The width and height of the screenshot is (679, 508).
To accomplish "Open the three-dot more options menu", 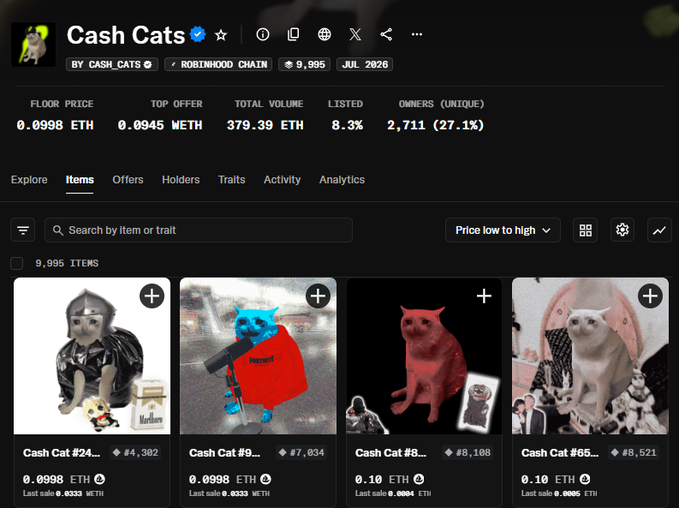I will click(x=417, y=34).
